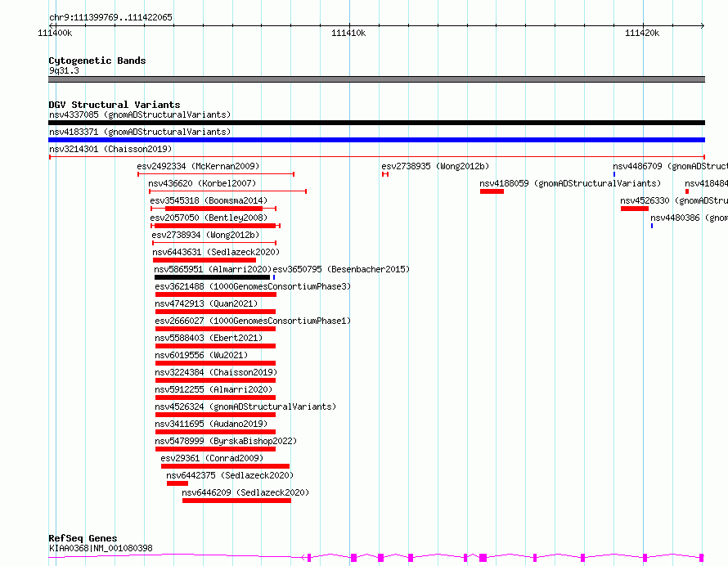728x566 pixels.
Task: Select the nsv4188059 red variant bar
Action: coord(492,191)
